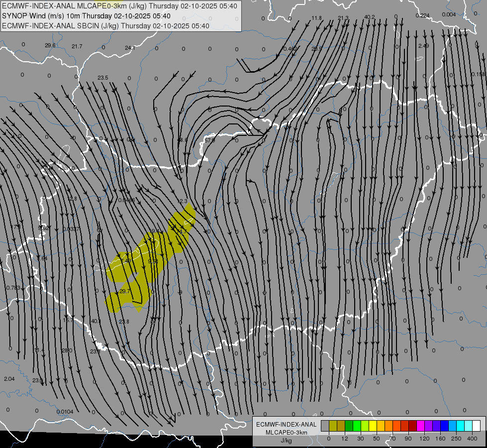Click the map value 0.224
487x448 pixels.
(x=422, y=15)
